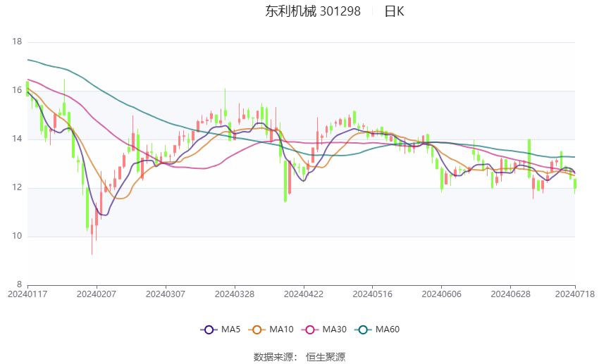Toggle the MA5 legend circle icon
The image size is (599, 364).
click(x=209, y=330)
